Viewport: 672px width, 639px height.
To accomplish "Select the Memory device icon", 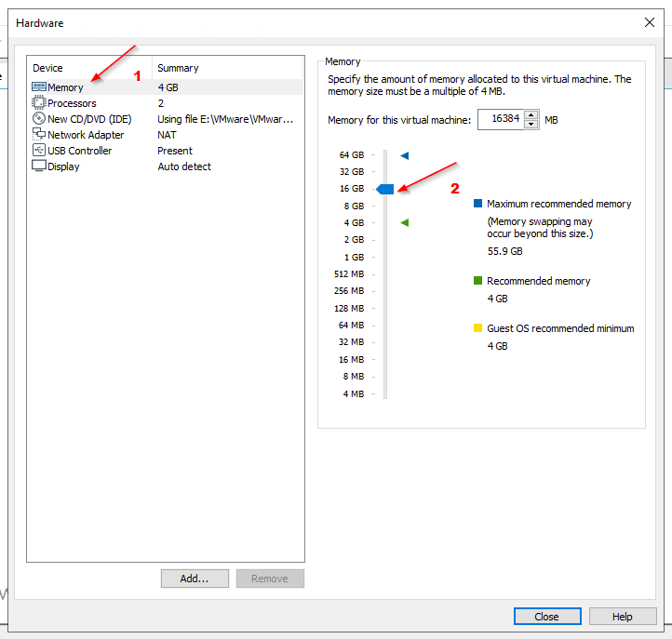I will pos(38,87).
